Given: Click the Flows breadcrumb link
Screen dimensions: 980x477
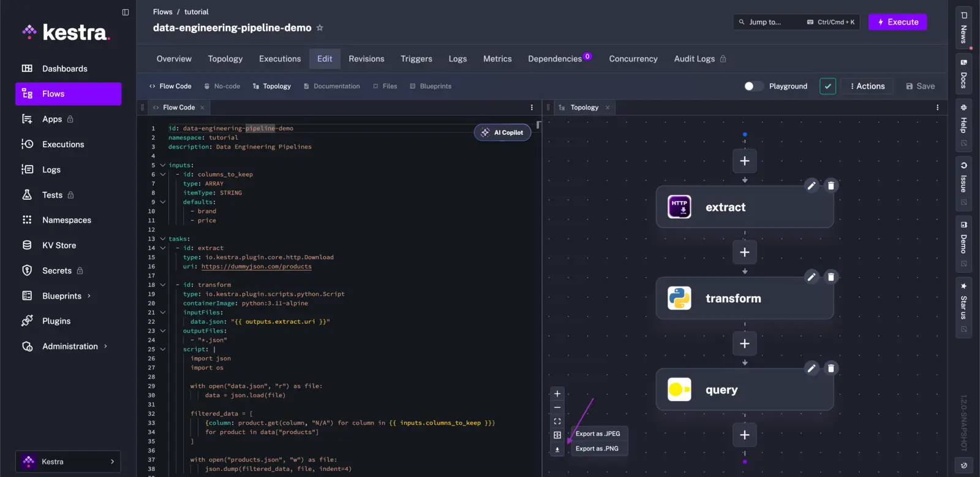Looking at the screenshot, I should [x=163, y=12].
